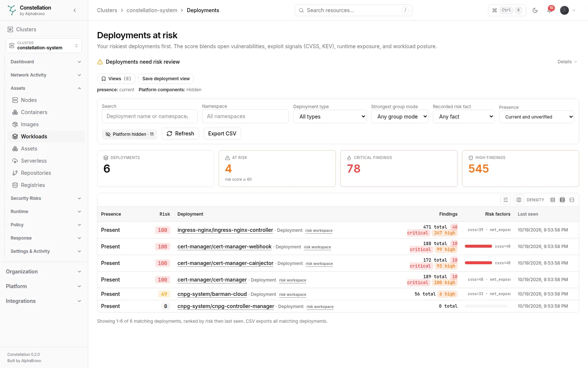Open the Presence filter dropdown

537,117
